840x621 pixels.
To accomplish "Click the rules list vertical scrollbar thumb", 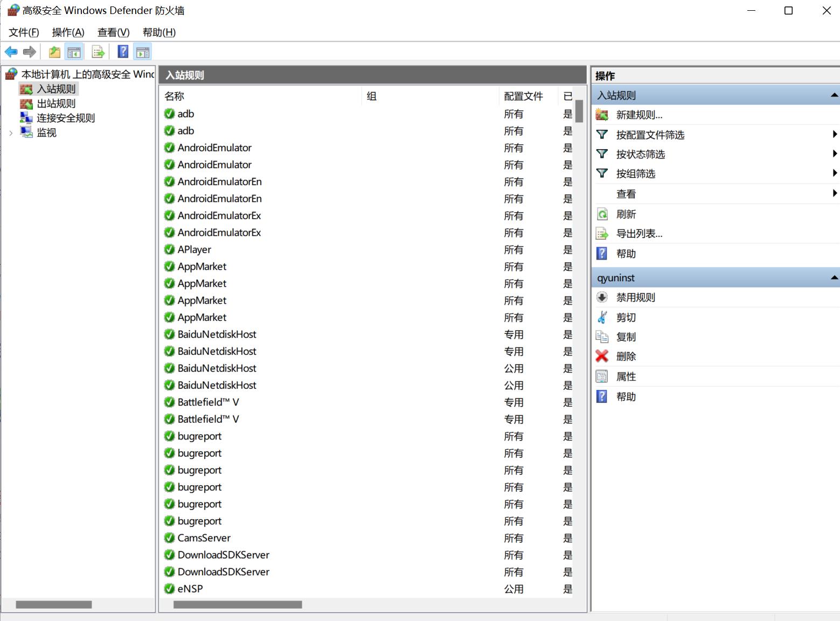I will (x=579, y=111).
